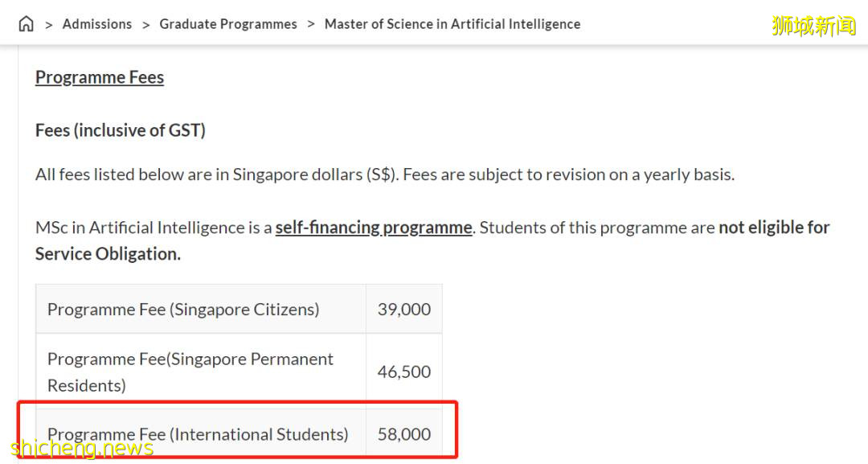Select the 58,000 fee cell

404,433
